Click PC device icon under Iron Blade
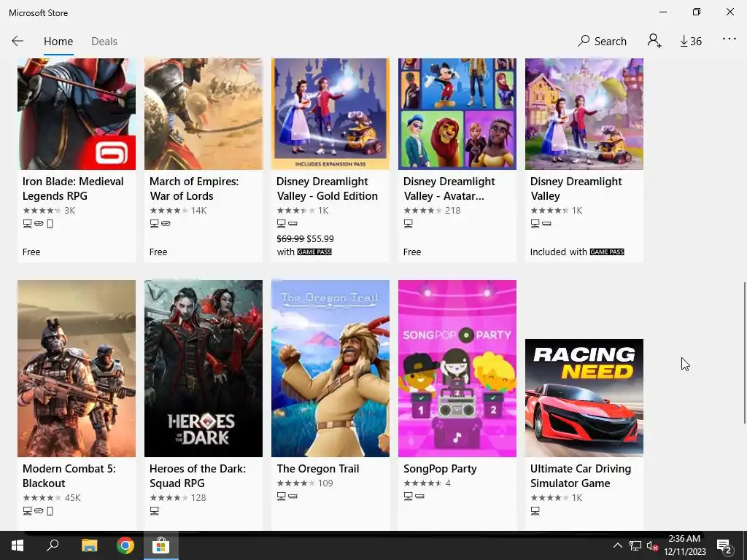The width and height of the screenshot is (747, 560). 27,223
